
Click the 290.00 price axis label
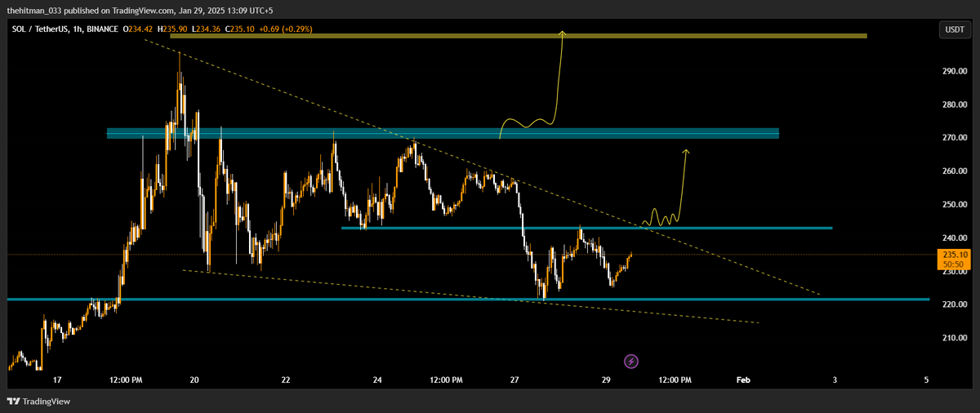[955, 72]
